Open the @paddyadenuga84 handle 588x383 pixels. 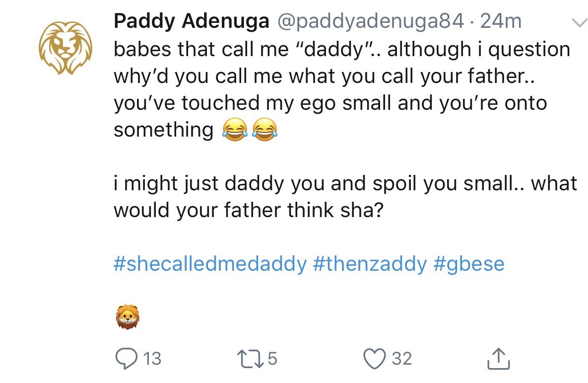[x=372, y=21]
